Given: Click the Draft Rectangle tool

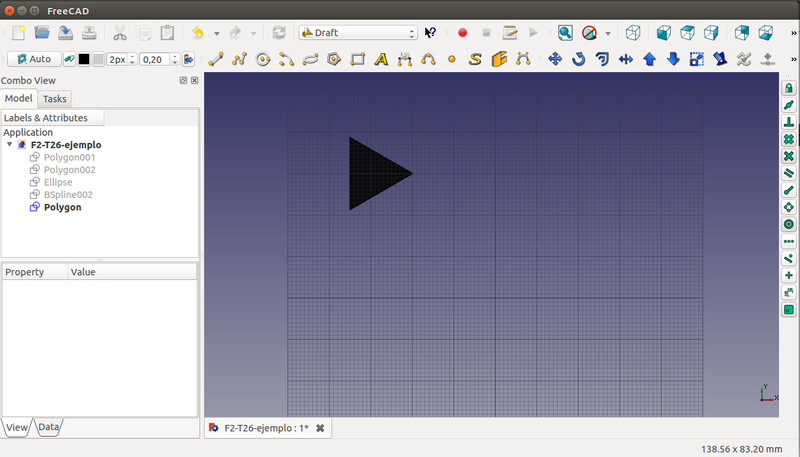Looking at the screenshot, I should pyautogui.click(x=358, y=59).
